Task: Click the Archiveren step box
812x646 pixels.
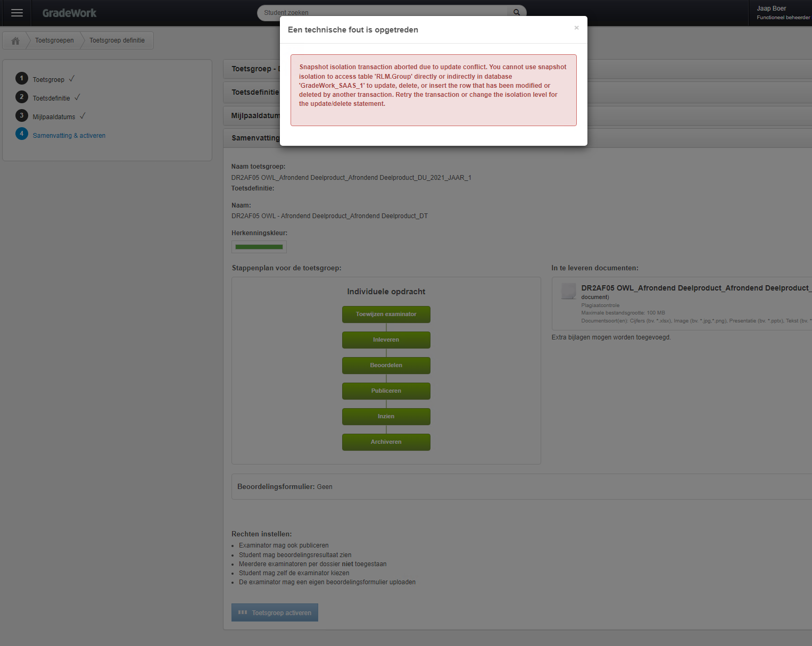Action: pyautogui.click(x=386, y=442)
